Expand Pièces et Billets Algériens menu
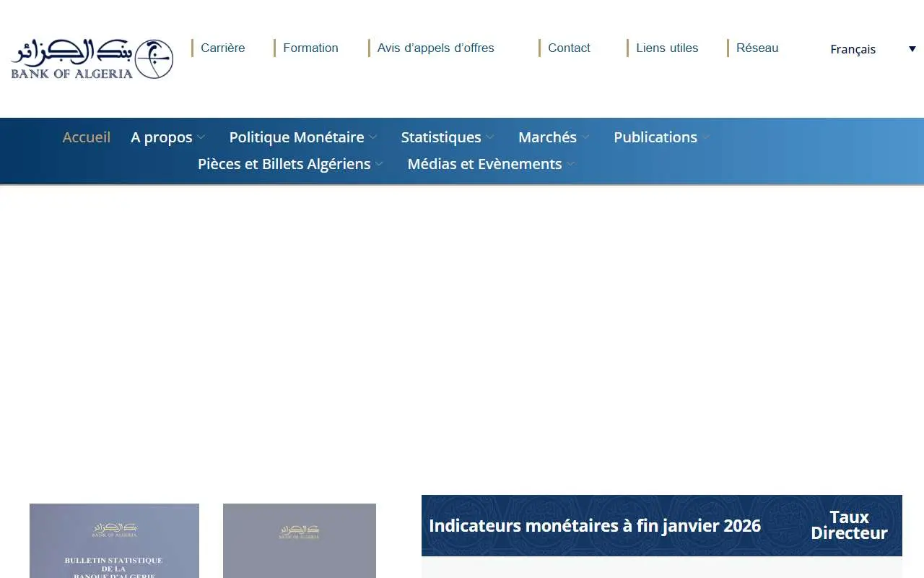924x578 pixels. [291, 164]
